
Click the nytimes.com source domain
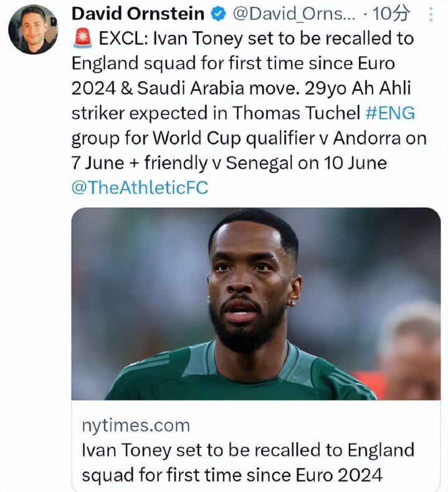pyautogui.click(x=135, y=425)
